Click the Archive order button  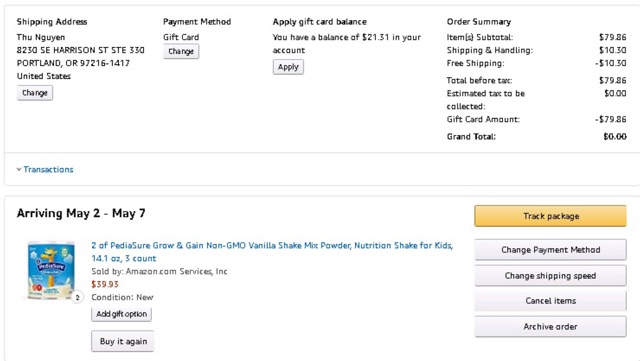[x=550, y=326]
